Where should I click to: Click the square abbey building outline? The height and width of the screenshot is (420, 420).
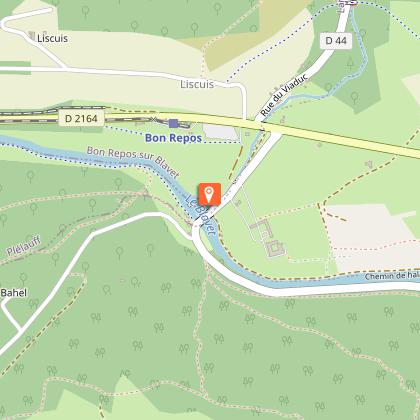[275, 248]
